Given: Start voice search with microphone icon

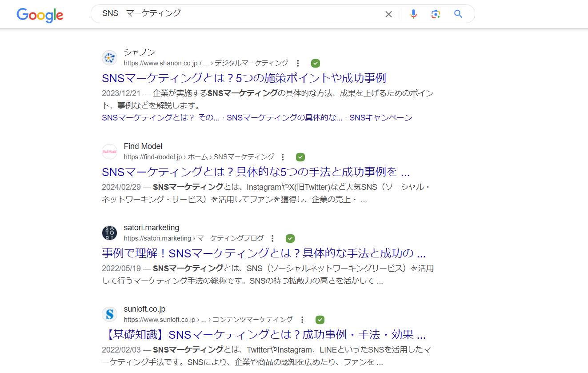Looking at the screenshot, I should 413,14.
